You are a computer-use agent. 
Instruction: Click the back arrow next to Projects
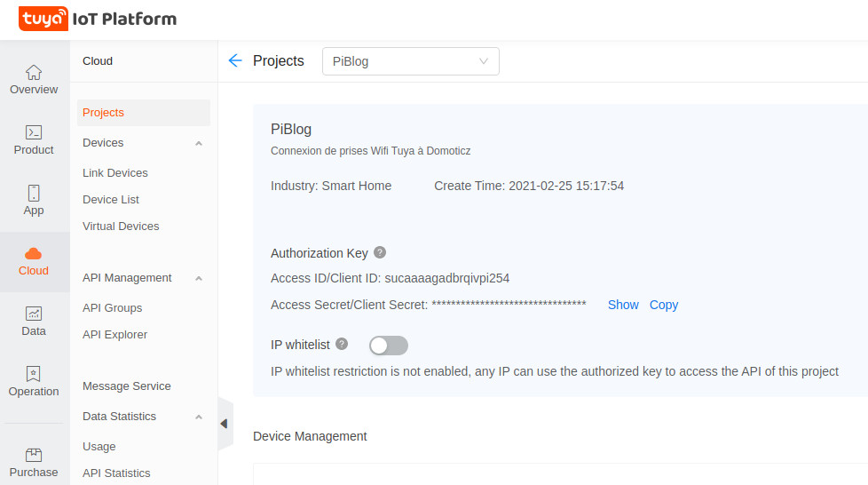(235, 60)
